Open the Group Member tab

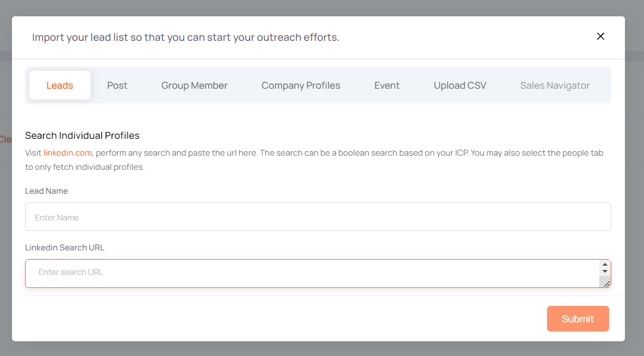pos(195,85)
